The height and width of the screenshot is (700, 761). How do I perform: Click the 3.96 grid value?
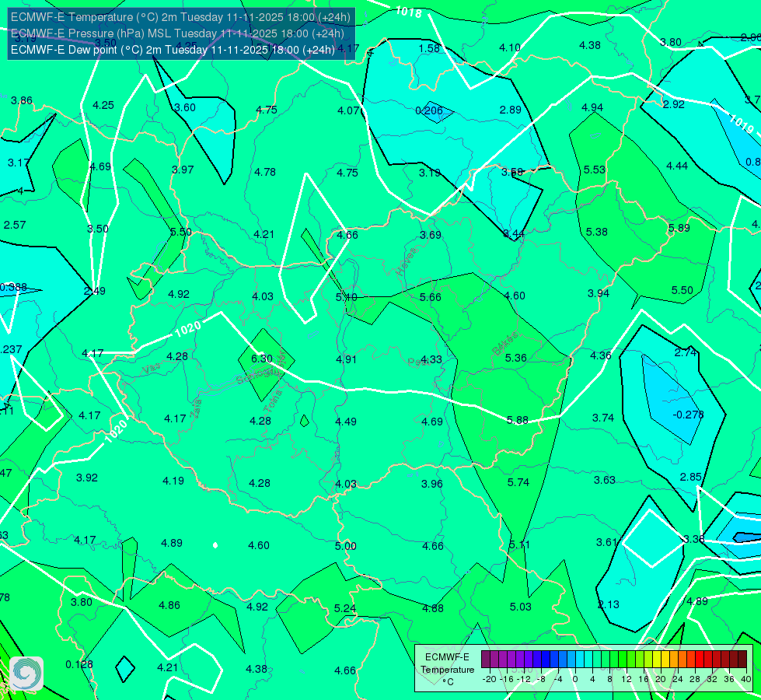coord(432,484)
